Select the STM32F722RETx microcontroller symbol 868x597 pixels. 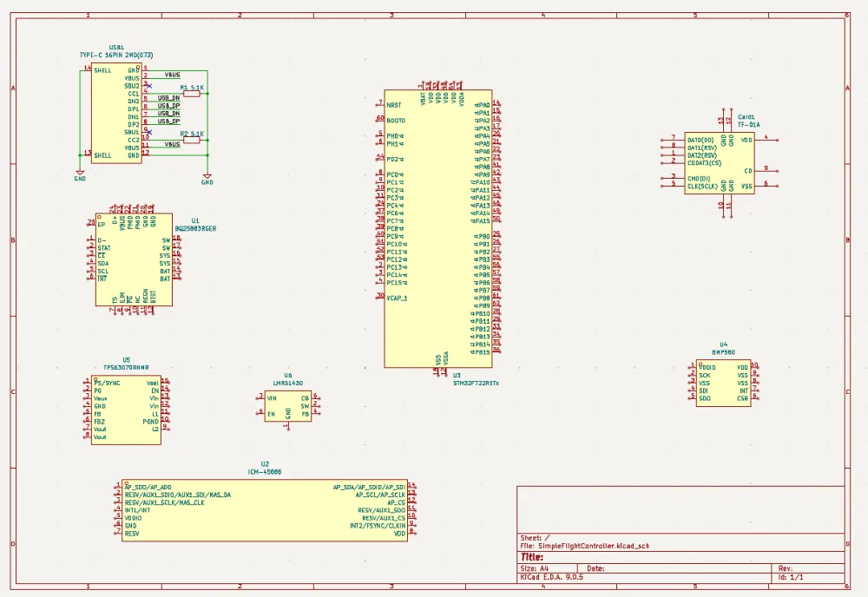pos(437,227)
